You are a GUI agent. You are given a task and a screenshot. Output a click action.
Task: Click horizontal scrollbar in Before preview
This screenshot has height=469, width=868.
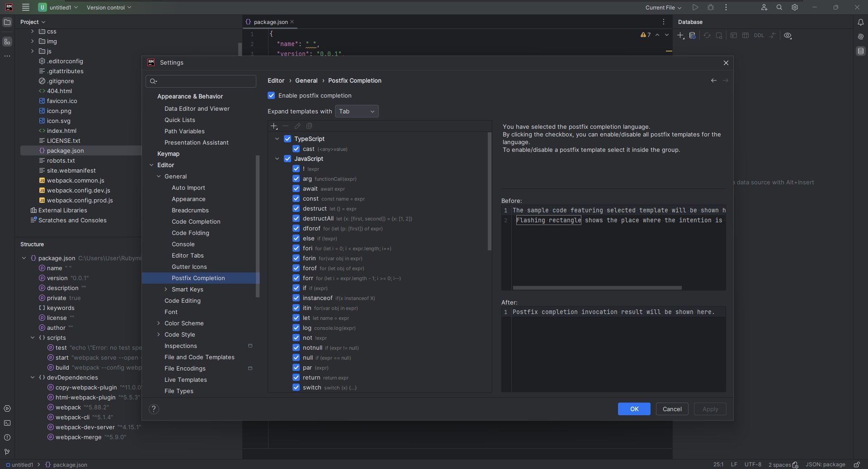coord(597,288)
